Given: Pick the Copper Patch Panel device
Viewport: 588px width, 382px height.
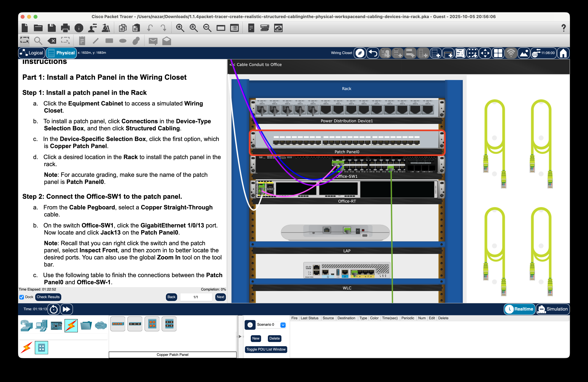Looking at the screenshot, I should (x=118, y=324).
